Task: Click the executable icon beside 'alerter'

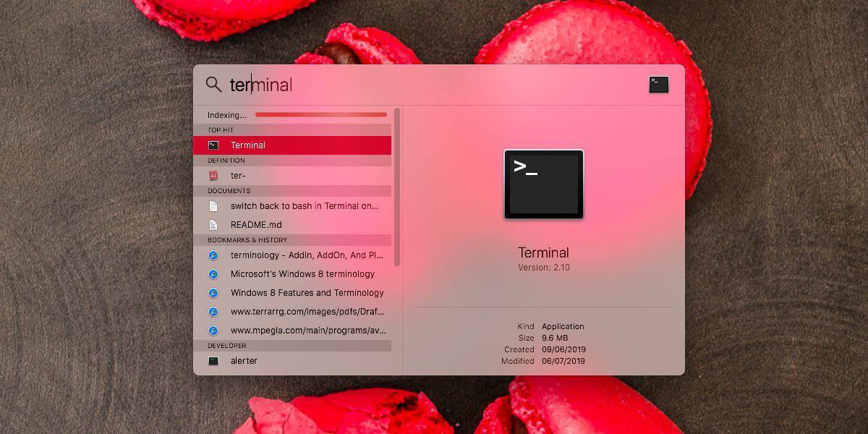Action: (213, 361)
